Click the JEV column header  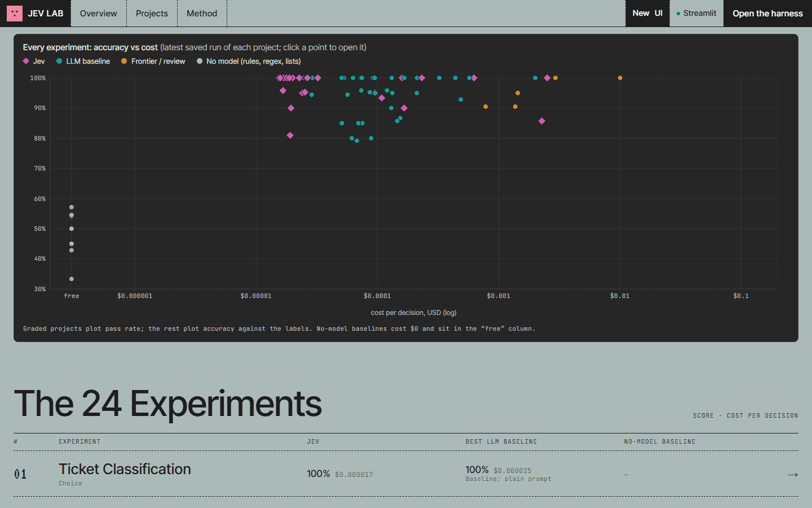coord(313,441)
